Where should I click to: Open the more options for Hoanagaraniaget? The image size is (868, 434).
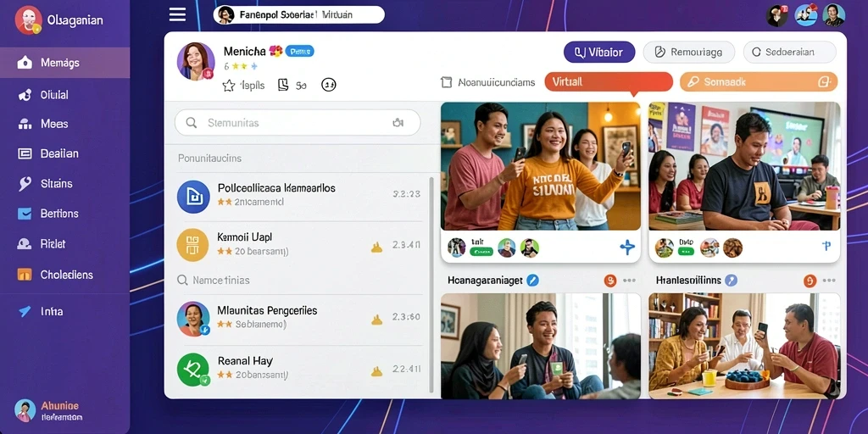630,281
